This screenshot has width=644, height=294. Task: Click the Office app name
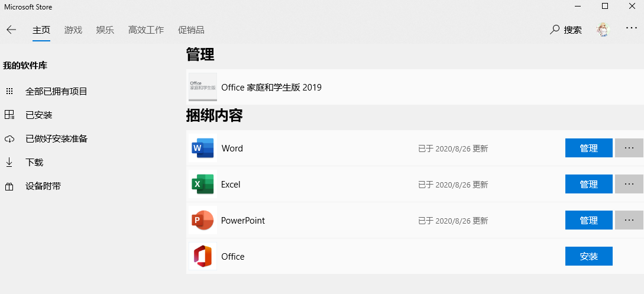coord(233,257)
